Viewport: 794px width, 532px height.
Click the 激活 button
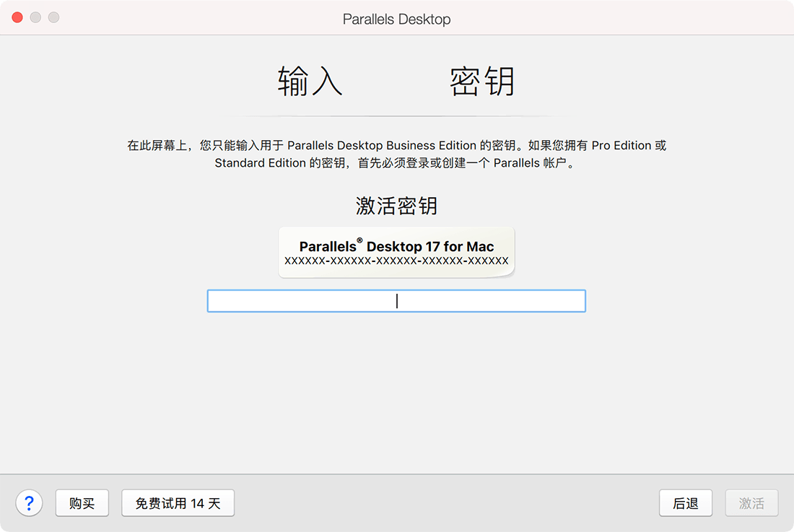(751, 503)
